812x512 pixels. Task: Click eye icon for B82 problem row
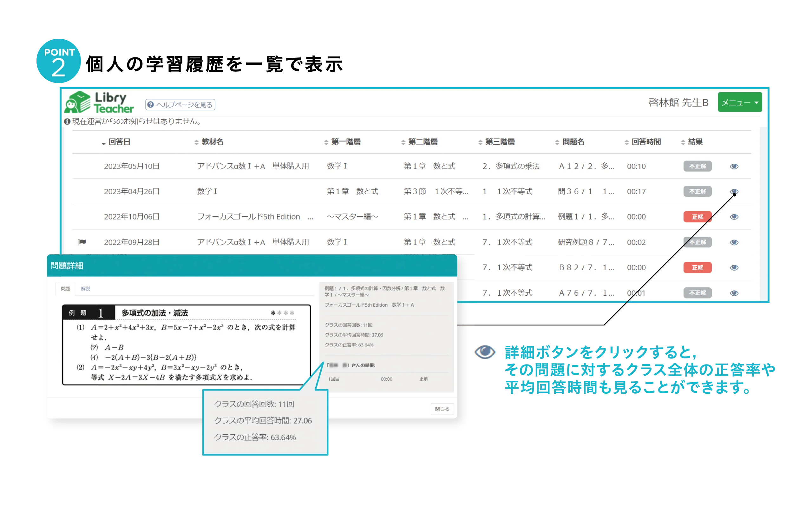(x=734, y=267)
